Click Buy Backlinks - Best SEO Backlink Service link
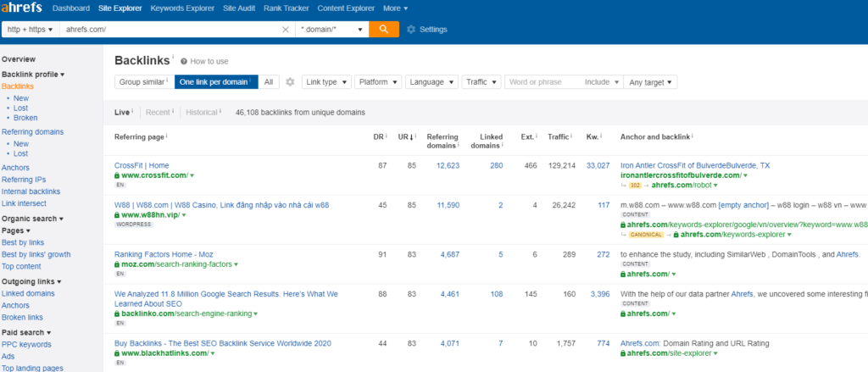Viewport: 868px width, 372px height. [x=223, y=343]
